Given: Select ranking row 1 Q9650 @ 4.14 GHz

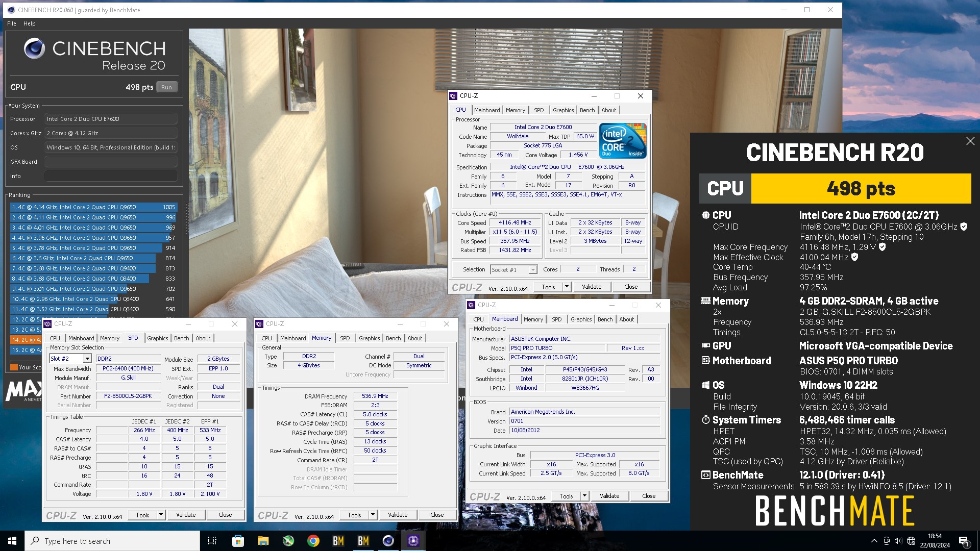Looking at the screenshot, I should pos(93,207).
